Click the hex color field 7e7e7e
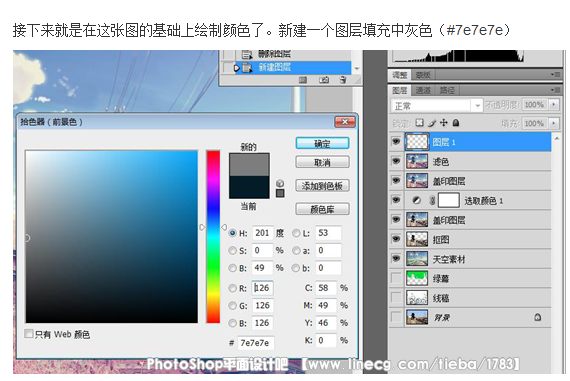The image size is (570, 381). coord(256,343)
